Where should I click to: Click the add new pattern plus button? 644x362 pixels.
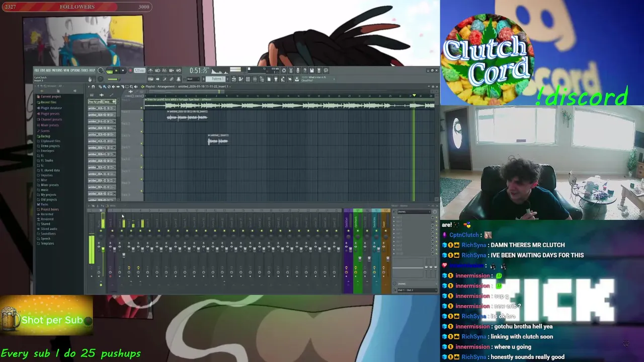228,79
